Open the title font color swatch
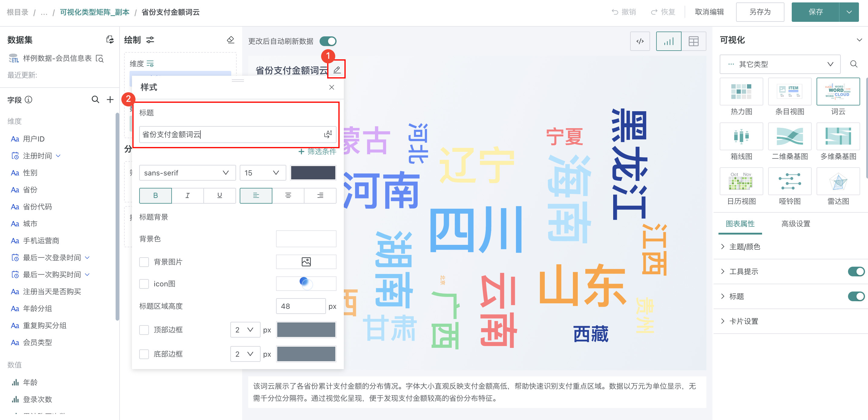Screen dimensions: 868x420 [313, 173]
